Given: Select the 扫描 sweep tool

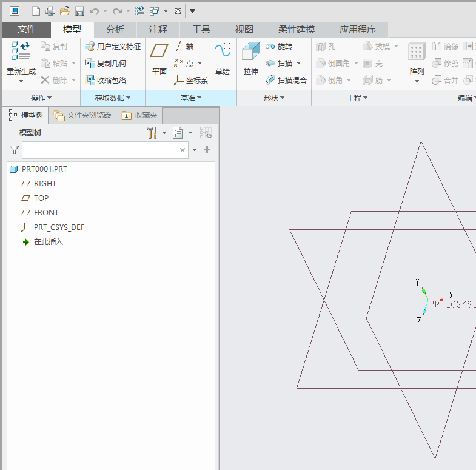Looking at the screenshot, I should pos(279,63).
